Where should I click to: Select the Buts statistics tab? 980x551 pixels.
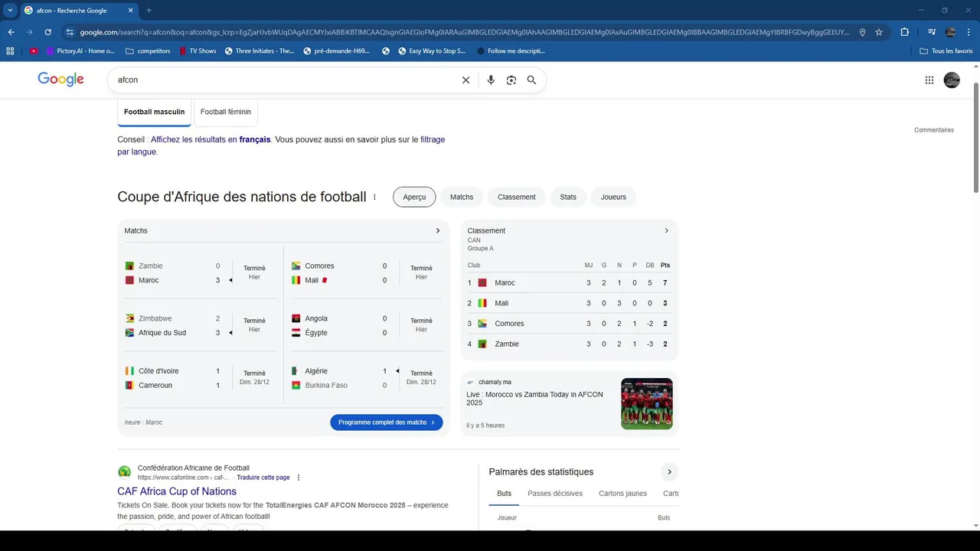pos(504,494)
